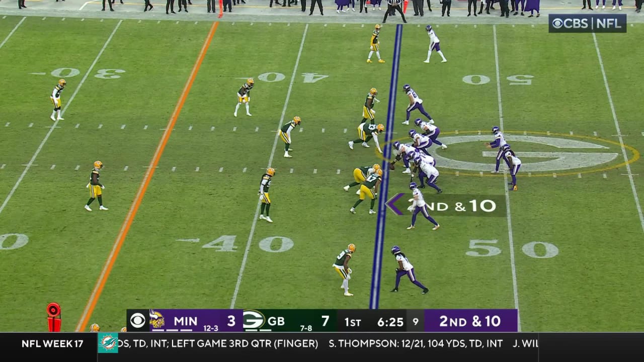Click the CBS eye logo in scorebug
The height and width of the screenshot is (362, 644).
[137, 321]
